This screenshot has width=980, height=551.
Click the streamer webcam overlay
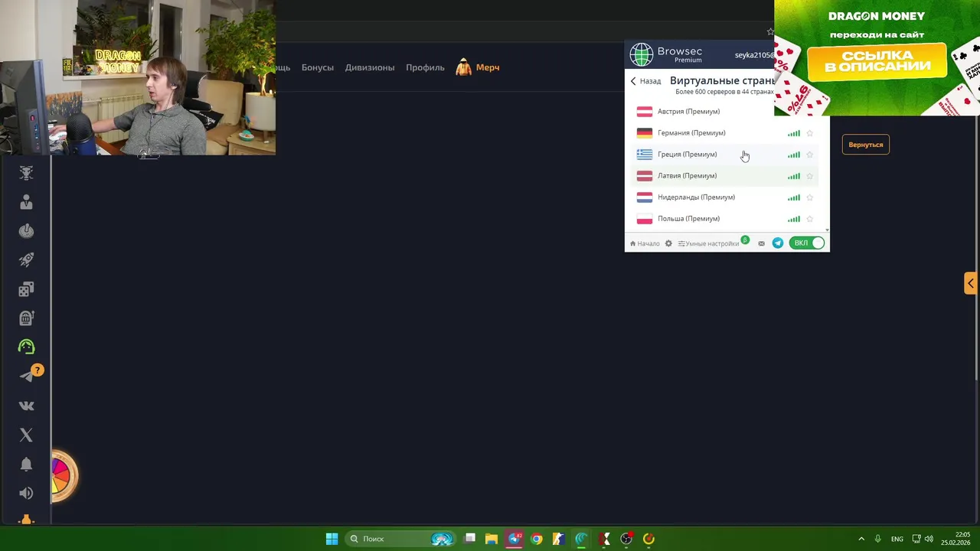138,77
